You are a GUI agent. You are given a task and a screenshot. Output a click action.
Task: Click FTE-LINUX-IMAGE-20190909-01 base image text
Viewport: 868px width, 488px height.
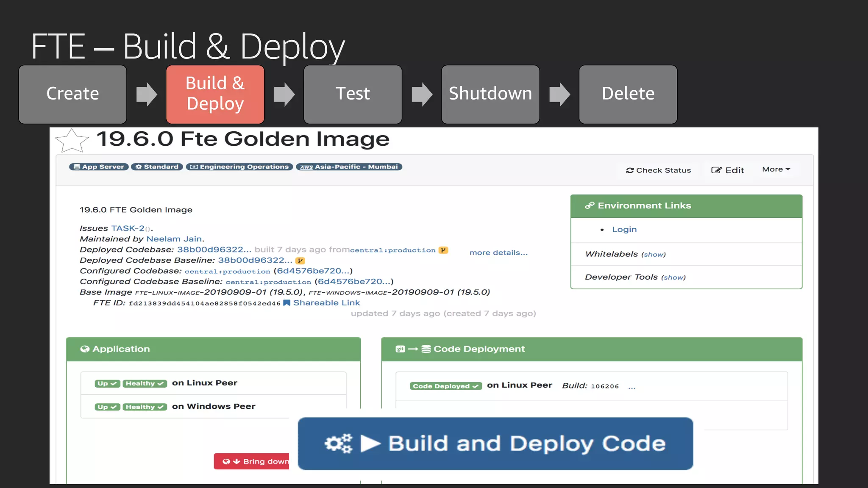click(201, 292)
